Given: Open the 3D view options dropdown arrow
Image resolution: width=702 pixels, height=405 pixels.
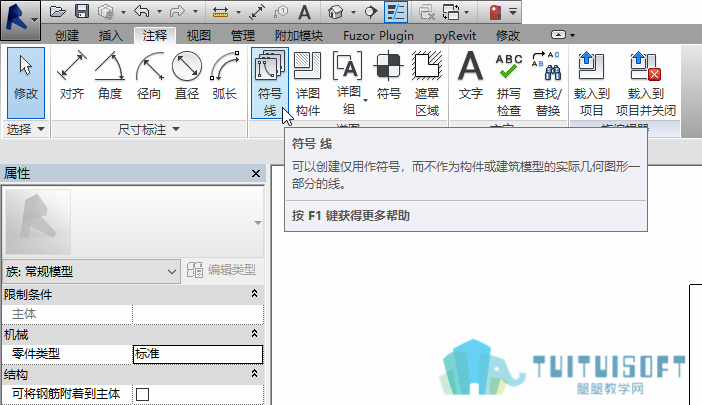Looking at the screenshot, I should 353,12.
